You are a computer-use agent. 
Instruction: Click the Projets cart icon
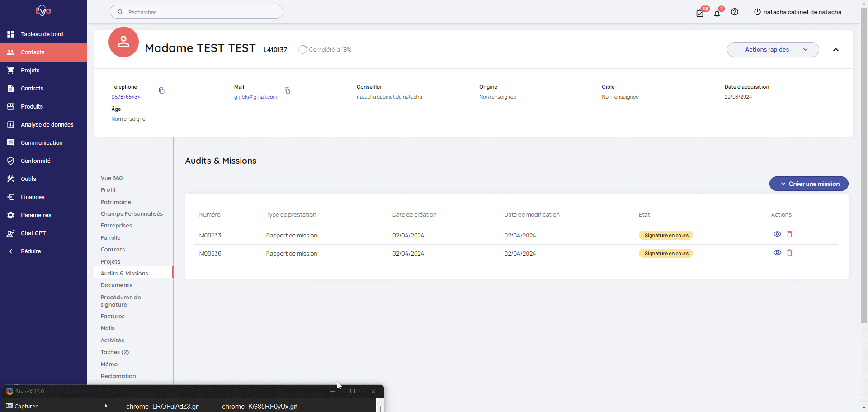pos(11,71)
